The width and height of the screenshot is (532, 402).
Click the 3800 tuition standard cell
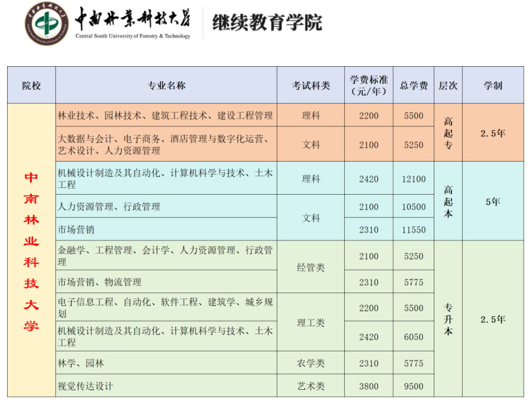point(369,386)
